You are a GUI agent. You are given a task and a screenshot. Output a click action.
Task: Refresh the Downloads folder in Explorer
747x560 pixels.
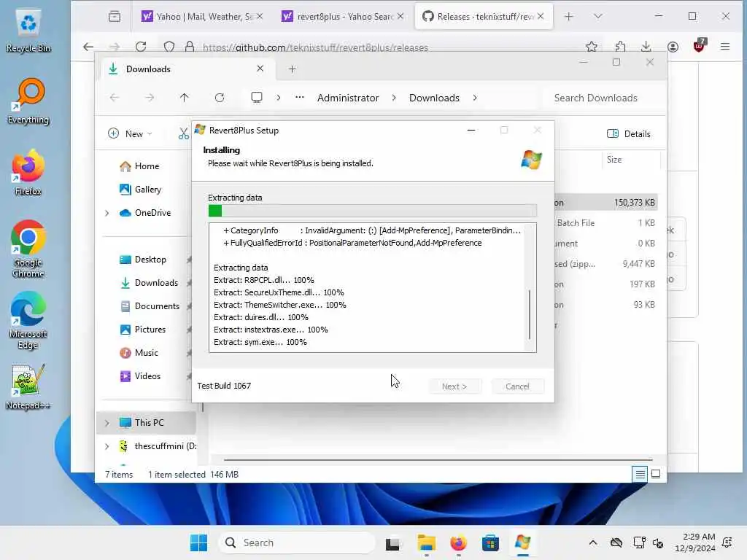point(220,98)
